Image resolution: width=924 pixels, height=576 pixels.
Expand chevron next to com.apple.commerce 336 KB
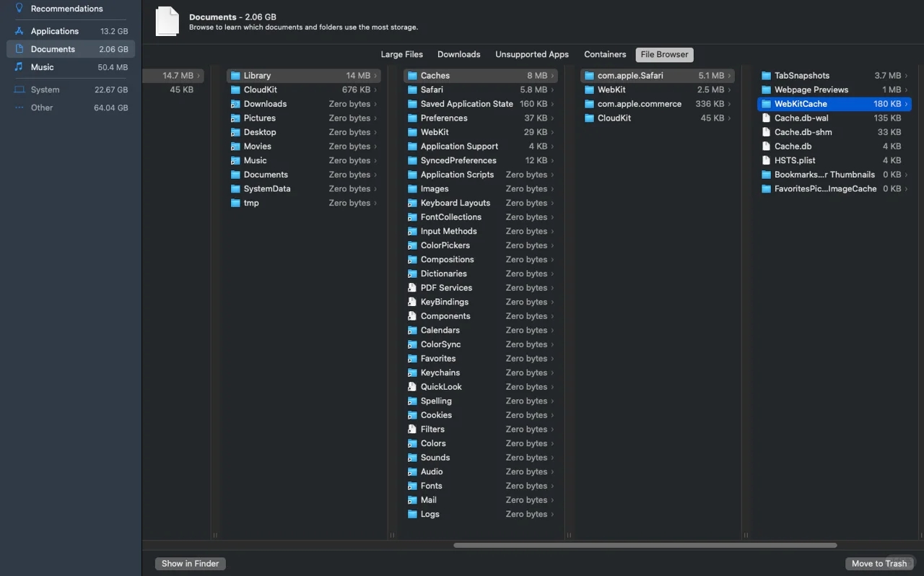pos(729,104)
